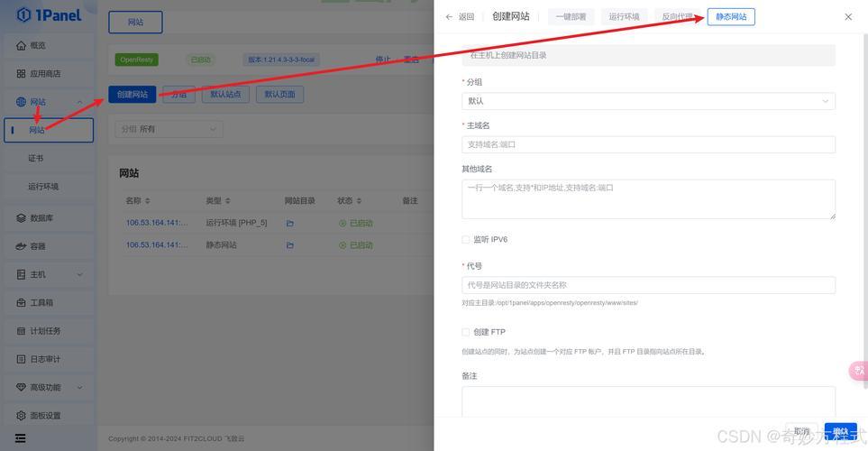
Task: Click the 1Panel logo
Action: (x=49, y=15)
